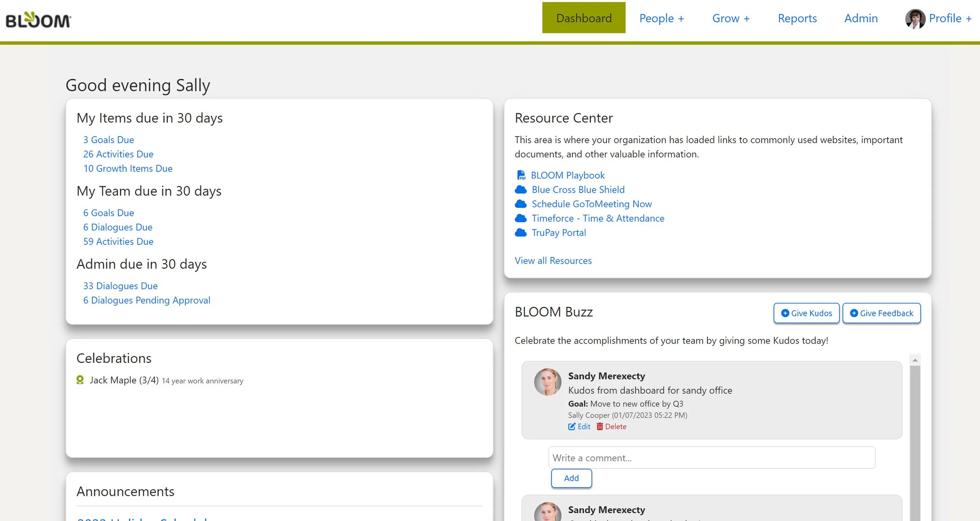Screen dimensions: 980x521
Task: Open the Reports tab
Action: [797, 18]
